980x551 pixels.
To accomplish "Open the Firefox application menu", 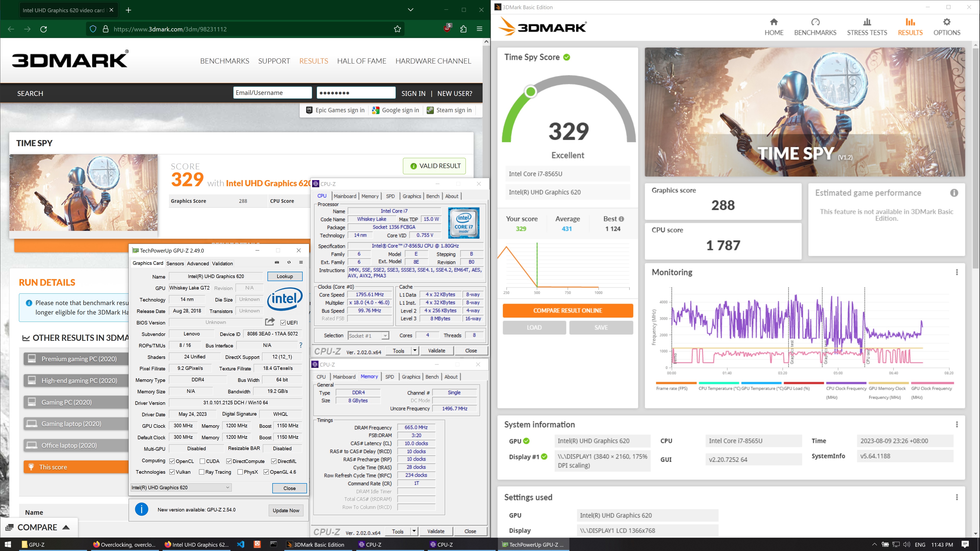I will [x=479, y=29].
